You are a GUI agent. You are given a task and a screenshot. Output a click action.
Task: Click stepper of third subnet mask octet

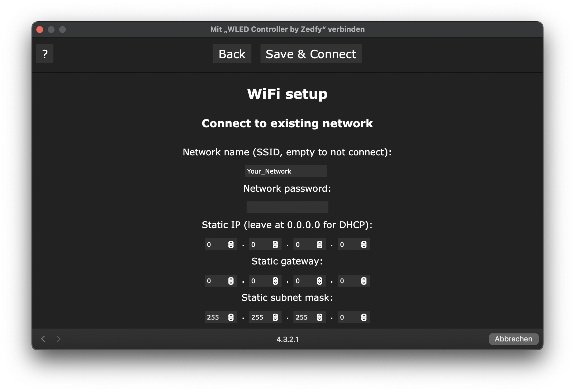pos(319,317)
